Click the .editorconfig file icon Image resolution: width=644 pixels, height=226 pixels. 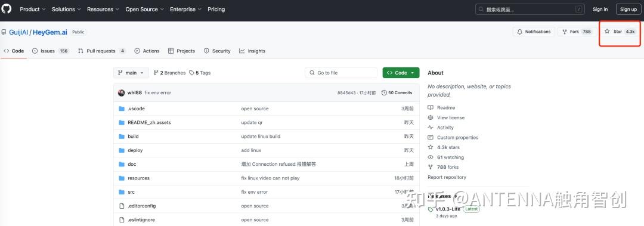click(122, 206)
